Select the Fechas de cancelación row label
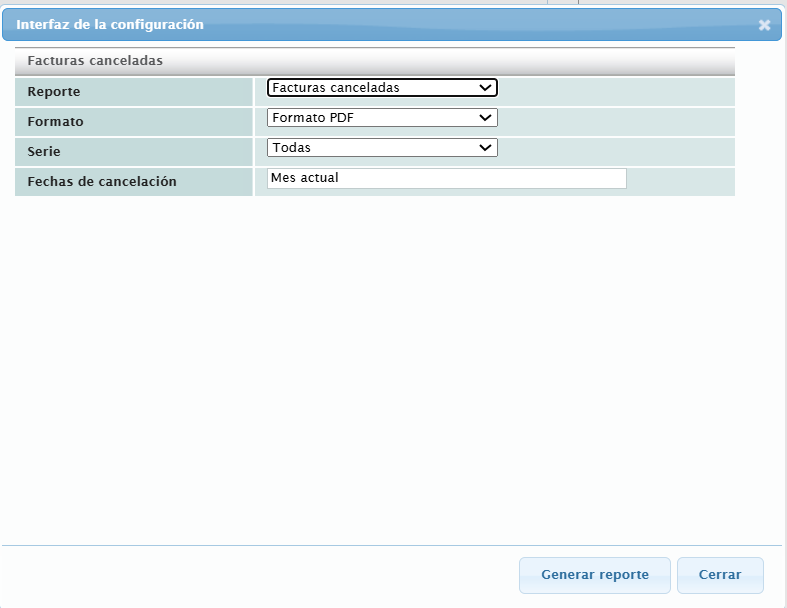The image size is (787, 608). [x=102, y=182]
